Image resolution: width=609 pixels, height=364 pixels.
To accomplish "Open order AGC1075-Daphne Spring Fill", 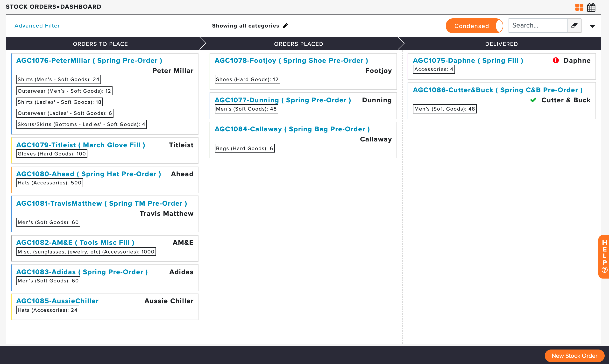I will pyautogui.click(x=468, y=61).
